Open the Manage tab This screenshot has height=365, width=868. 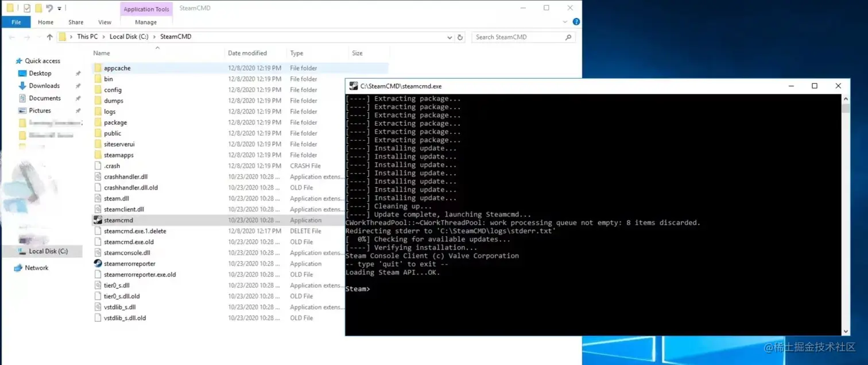point(146,22)
